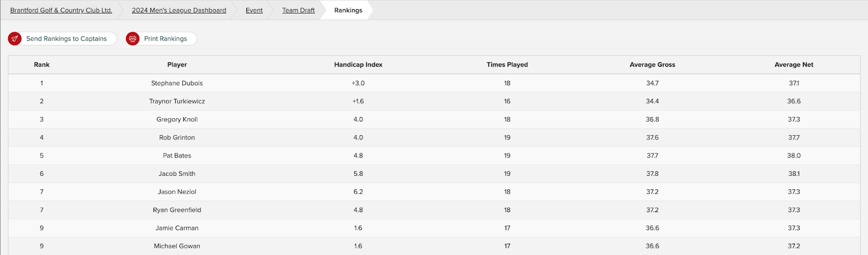Navigate back to the Team Draft breadcrumb
The image size is (868, 255).
click(298, 10)
